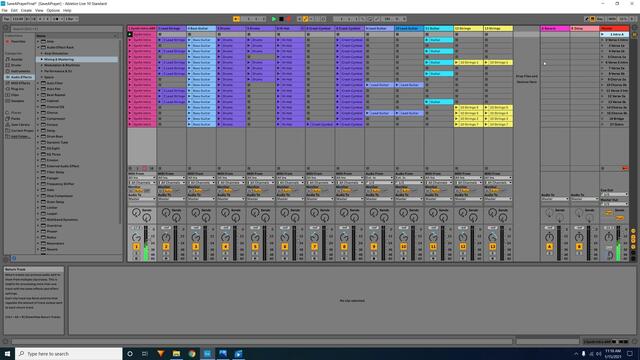Viewport: 640px width, 360px height.
Task: Open the Cue Out dropdown on Master
Action: pyautogui.click(x=614, y=194)
